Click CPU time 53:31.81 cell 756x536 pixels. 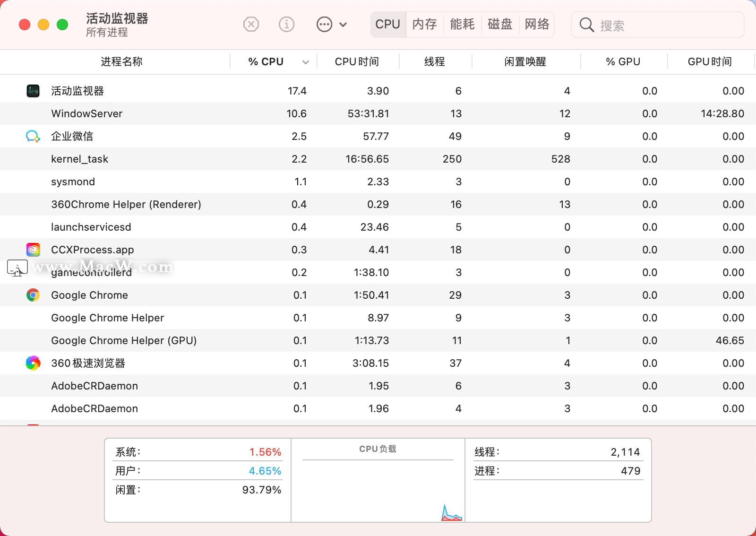[368, 113]
